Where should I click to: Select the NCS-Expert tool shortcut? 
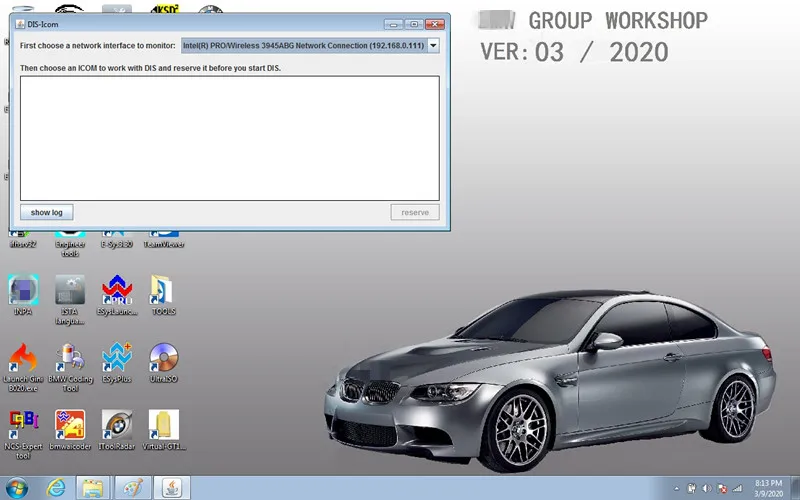pos(23,434)
